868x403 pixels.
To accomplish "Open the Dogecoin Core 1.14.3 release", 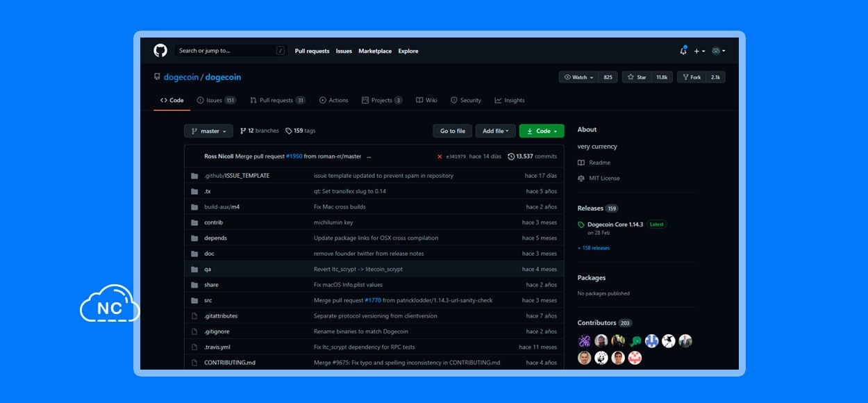I will pos(615,224).
